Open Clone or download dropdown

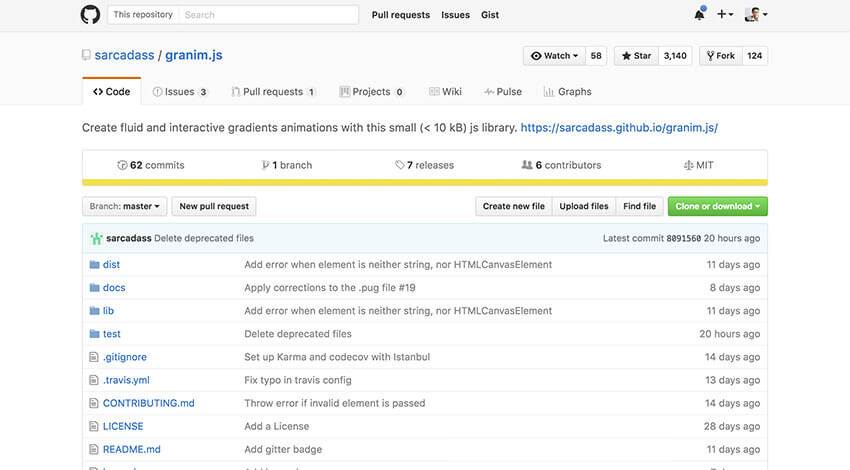tap(718, 207)
